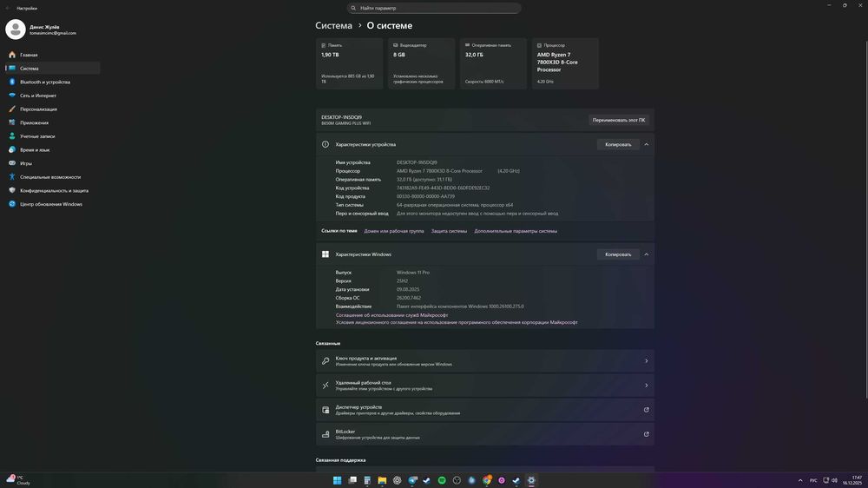This screenshot has width=868, height=488.
Task: Open the Процессор AMD Ryzen card
Action: (x=565, y=63)
